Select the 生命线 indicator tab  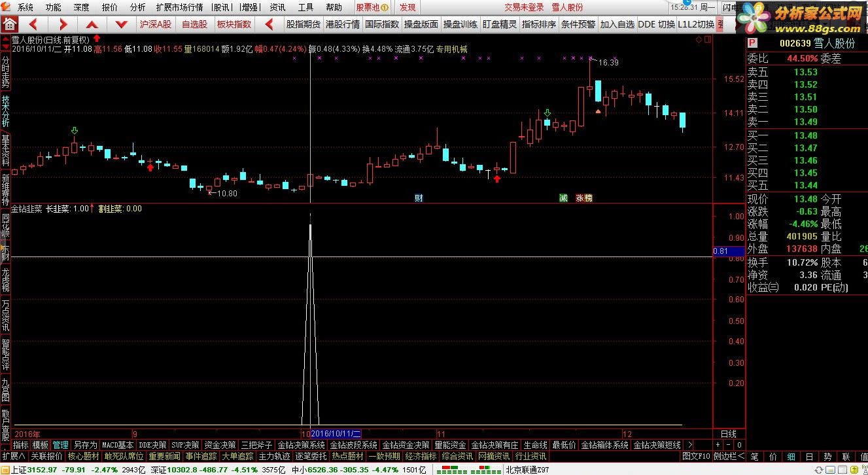[x=535, y=445]
